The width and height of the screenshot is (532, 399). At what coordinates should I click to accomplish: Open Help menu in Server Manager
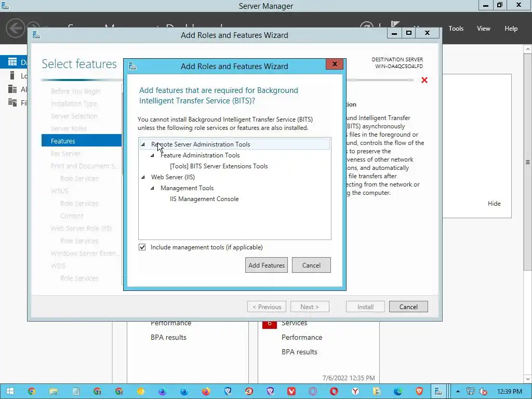(511, 29)
